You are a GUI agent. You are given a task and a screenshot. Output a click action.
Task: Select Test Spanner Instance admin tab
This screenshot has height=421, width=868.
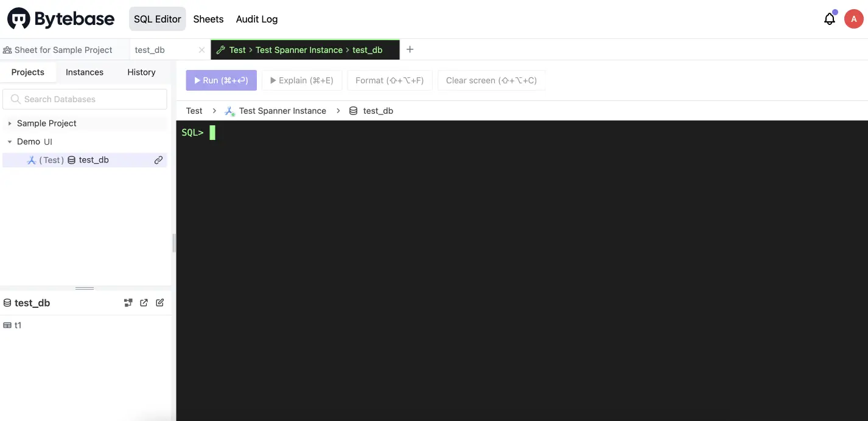pyautogui.click(x=306, y=50)
